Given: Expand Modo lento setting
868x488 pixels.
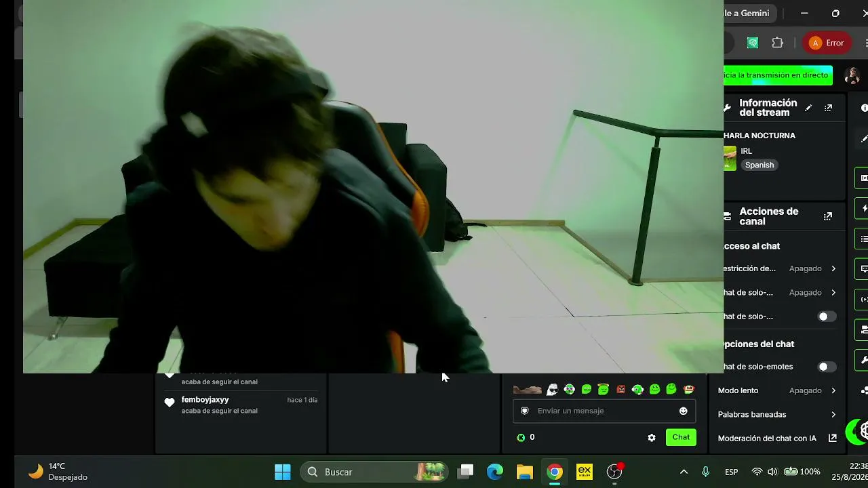Looking at the screenshot, I should pos(777,390).
